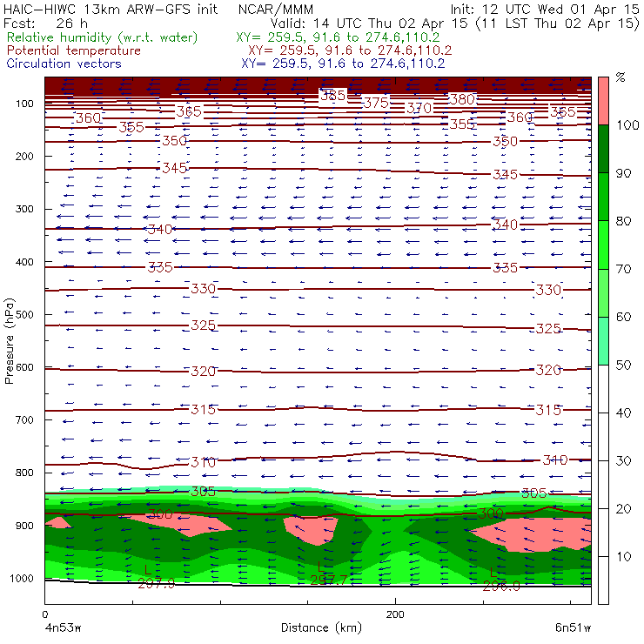Select the green XY coordinates line

338,37
